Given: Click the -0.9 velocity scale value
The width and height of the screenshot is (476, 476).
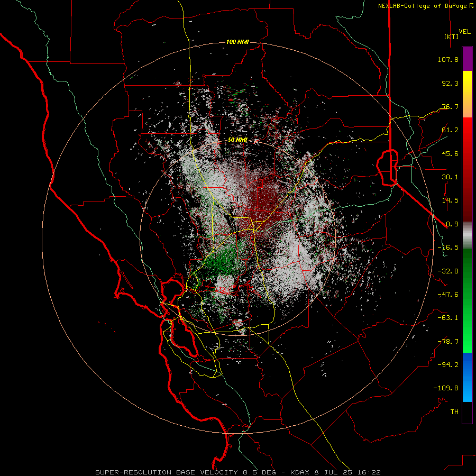Looking at the screenshot, I should click(450, 224).
